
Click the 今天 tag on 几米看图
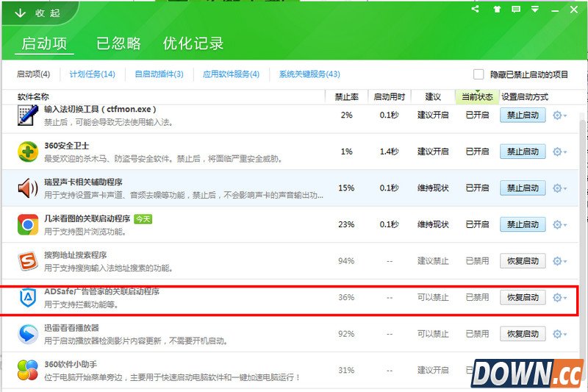[x=143, y=218]
